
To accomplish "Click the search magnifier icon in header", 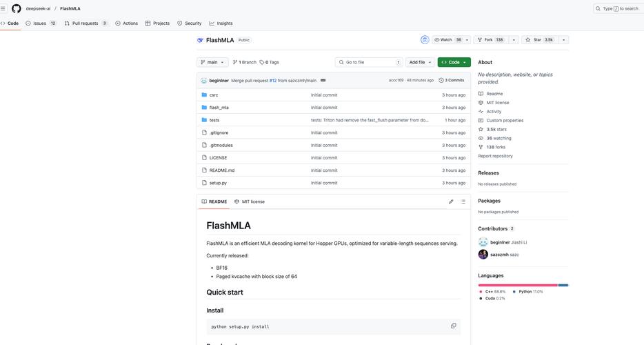I will [598, 9].
